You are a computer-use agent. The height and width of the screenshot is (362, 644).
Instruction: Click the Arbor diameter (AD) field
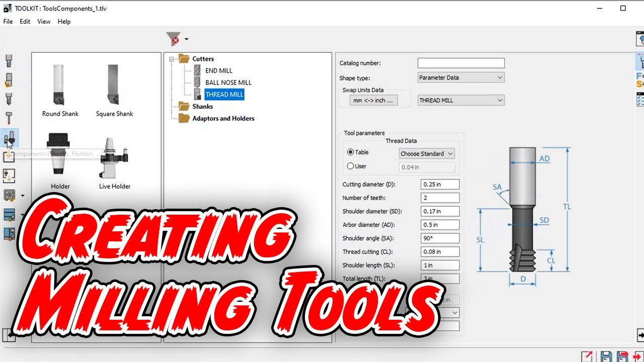[440, 225]
